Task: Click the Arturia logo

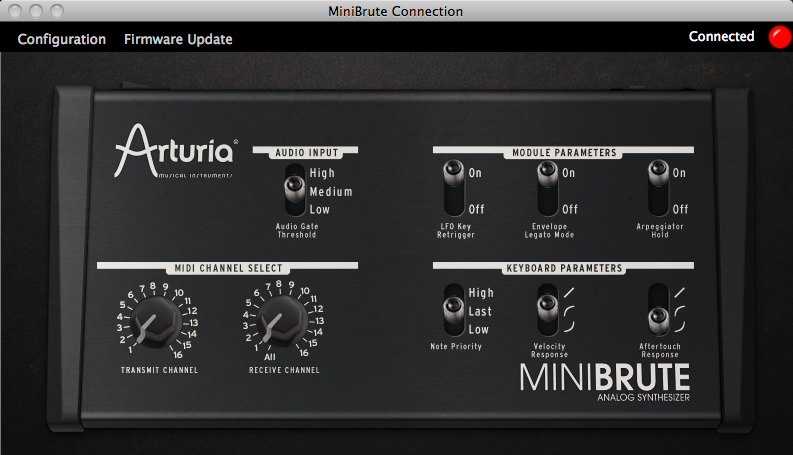Action: pyautogui.click(x=176, y=151)
